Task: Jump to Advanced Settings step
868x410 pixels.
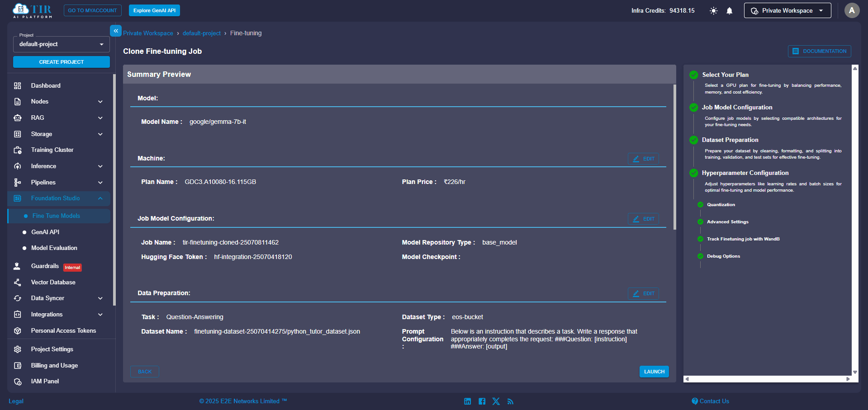Action: point(728,222)
